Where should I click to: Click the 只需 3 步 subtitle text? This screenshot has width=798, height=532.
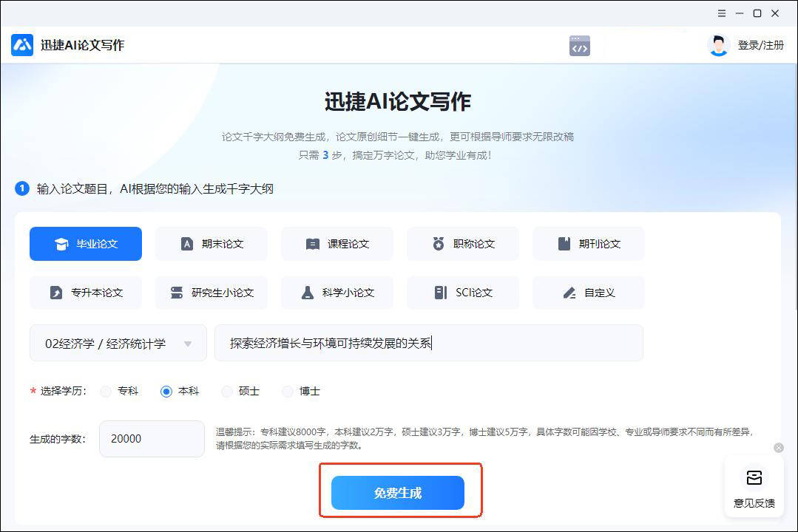395,155
